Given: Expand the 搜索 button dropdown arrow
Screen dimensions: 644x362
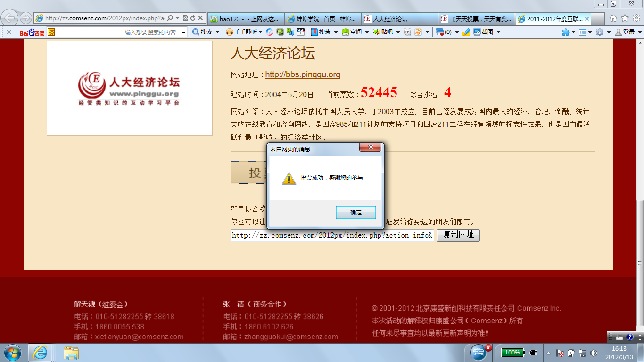Looking at the screenshot, I should pos(217,33).
